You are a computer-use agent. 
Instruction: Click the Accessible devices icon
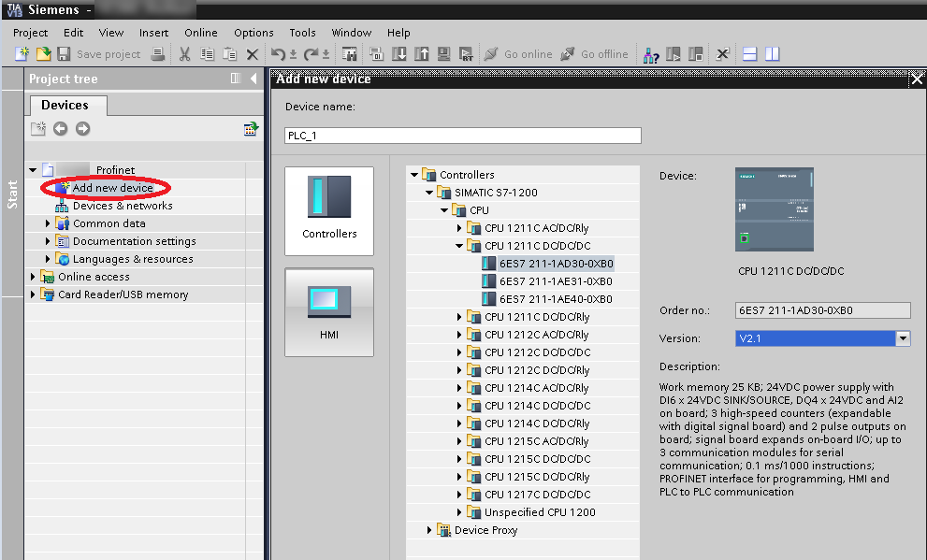[651, 54]
